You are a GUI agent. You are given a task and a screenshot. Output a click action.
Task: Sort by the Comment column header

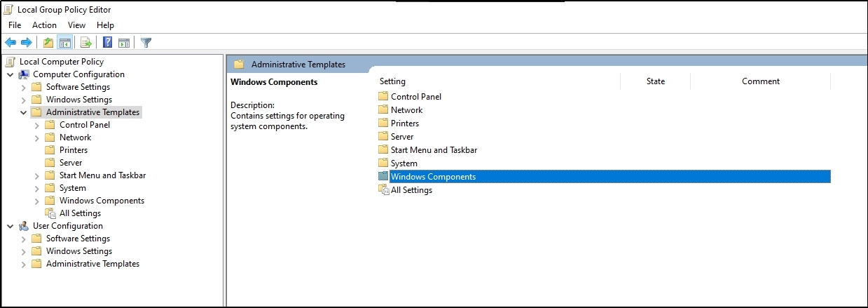click(761, 81)
